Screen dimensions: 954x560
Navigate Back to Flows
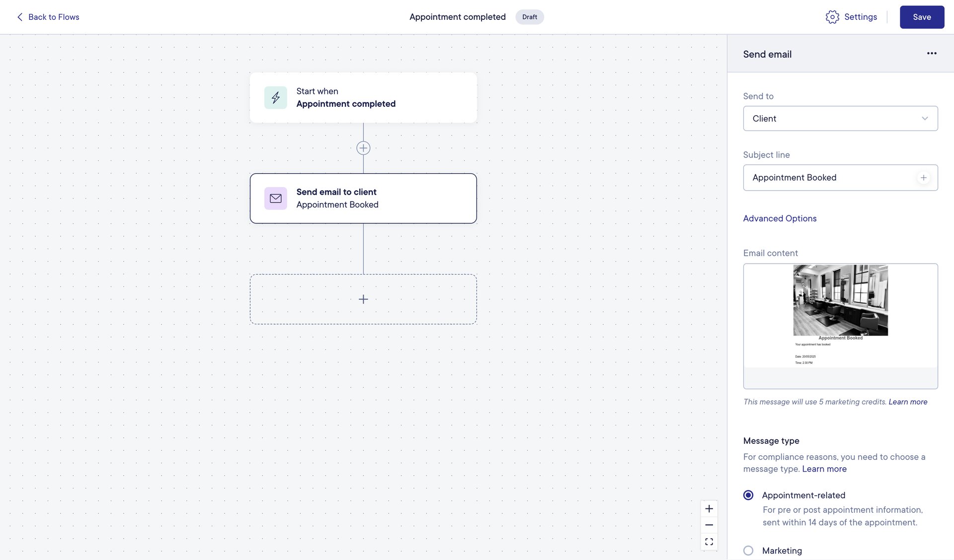tap(47, 17)
